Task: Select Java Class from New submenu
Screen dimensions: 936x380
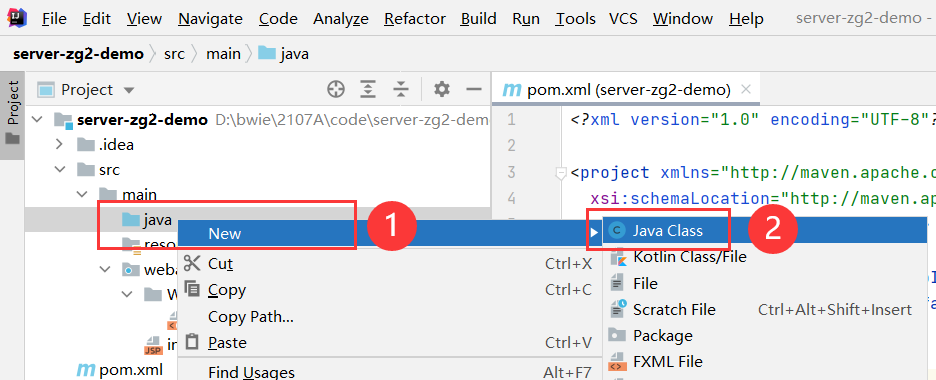Action: (765, 230)
